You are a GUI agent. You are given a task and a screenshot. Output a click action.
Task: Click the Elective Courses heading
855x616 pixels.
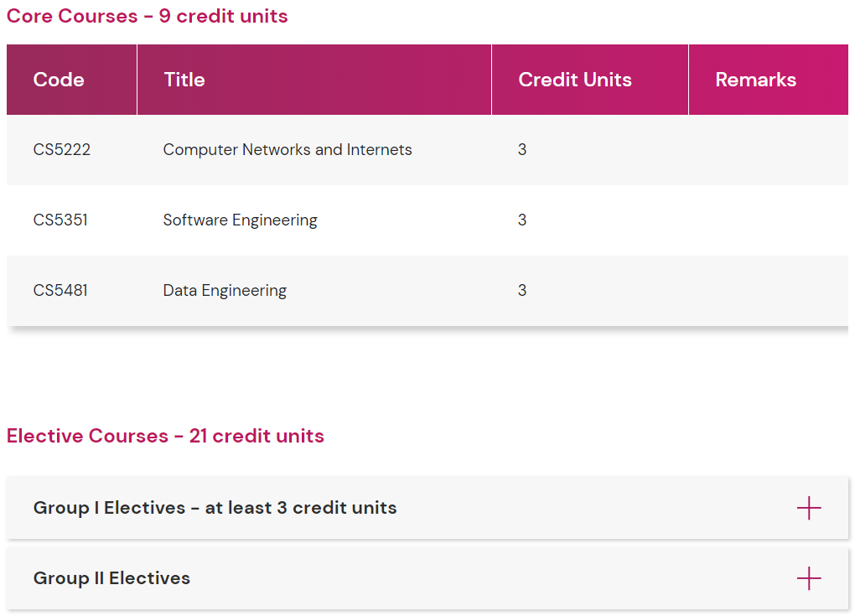pos(165,436)
